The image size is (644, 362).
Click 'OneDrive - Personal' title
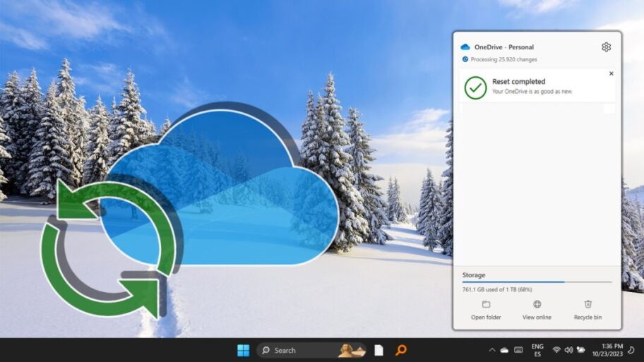click(504, 47)
